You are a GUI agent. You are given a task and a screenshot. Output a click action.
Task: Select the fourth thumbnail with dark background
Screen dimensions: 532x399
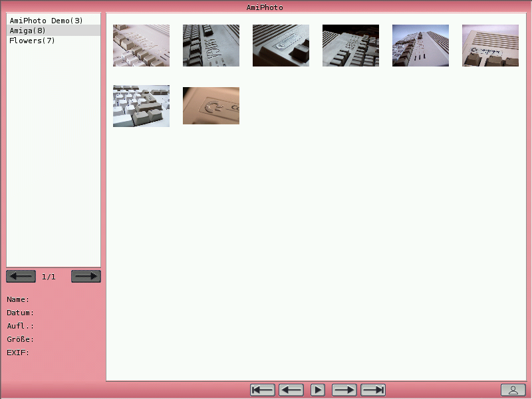pyautogui.click(x=350, y=46)
